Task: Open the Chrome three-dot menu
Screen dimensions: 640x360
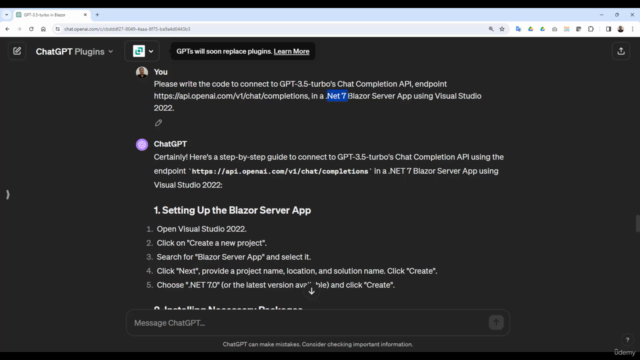Action: [633, 29]
